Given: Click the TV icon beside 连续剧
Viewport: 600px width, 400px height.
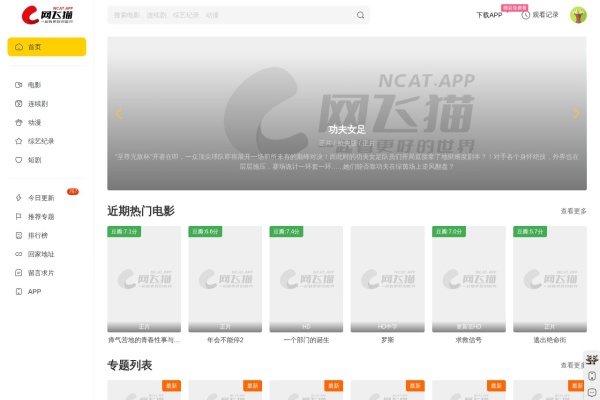Looking at the screenshot, I should point(18,103).
